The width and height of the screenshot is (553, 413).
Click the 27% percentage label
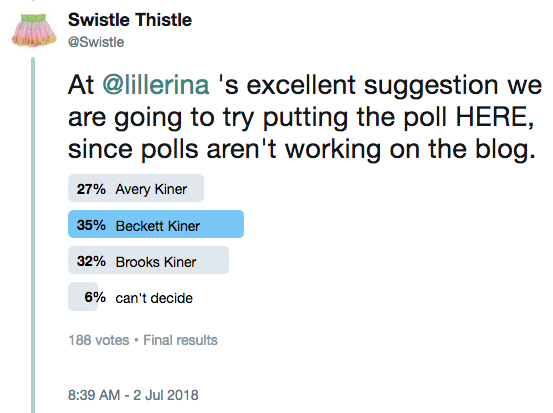(91, 189)
